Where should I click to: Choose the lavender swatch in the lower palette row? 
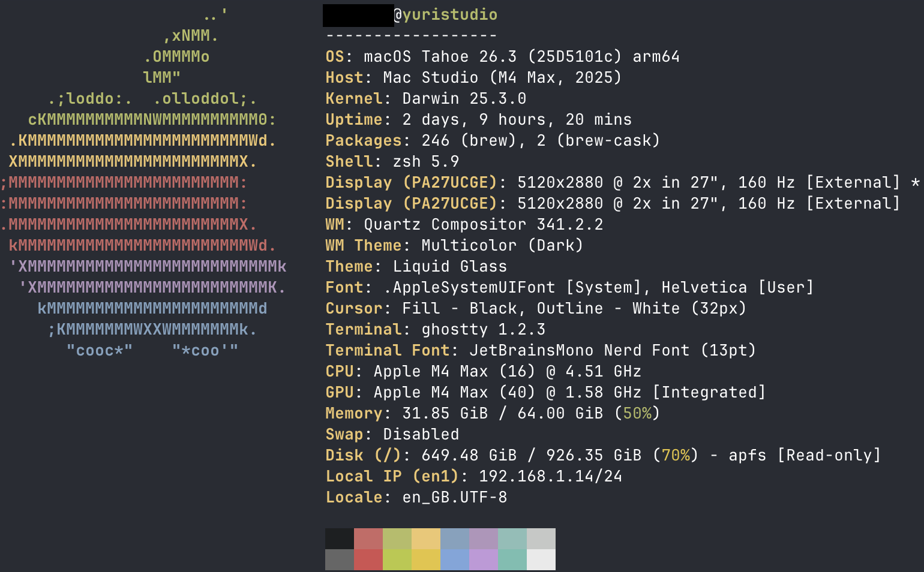[x=484, y=559]
